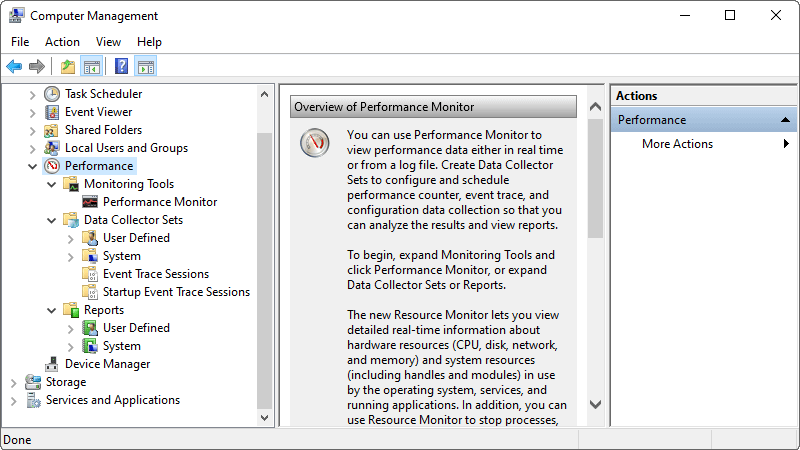Expand the Storage node
This screenshot has height=450, width=800.
point(13,382)
